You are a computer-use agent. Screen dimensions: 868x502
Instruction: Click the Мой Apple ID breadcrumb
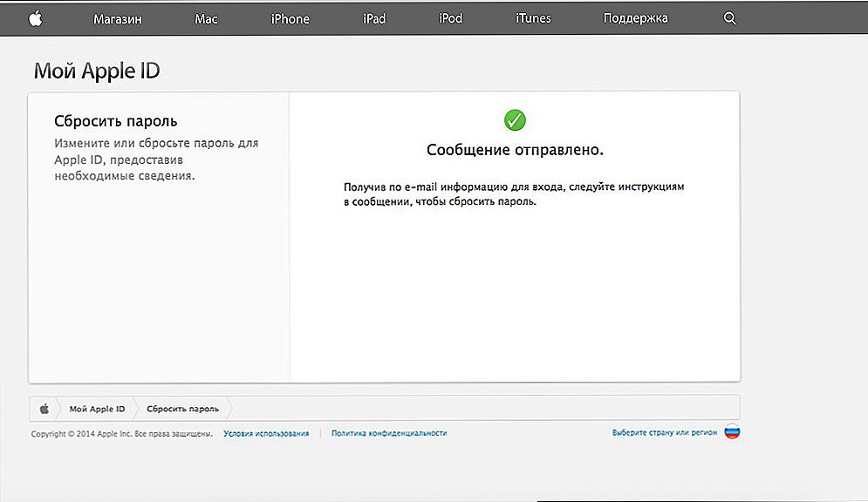click(x=97, y=409)
